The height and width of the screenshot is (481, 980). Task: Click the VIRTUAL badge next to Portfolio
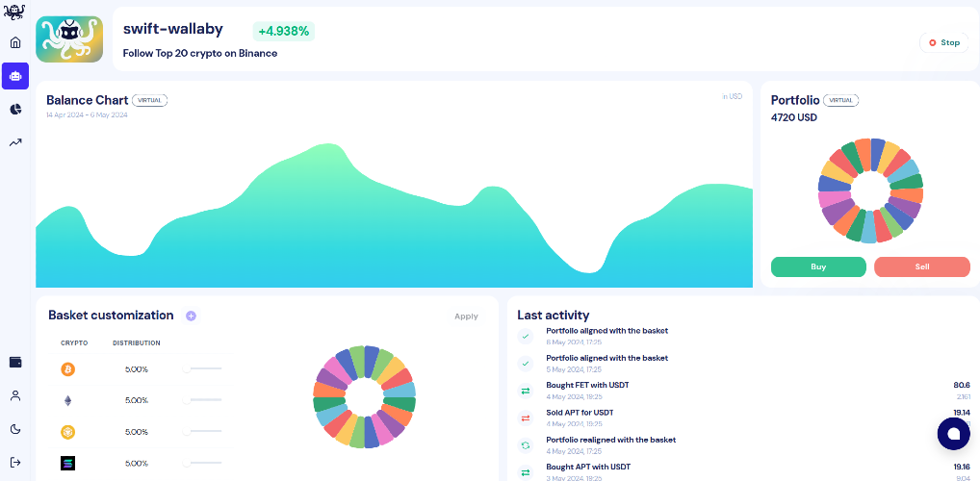[840, 100]
